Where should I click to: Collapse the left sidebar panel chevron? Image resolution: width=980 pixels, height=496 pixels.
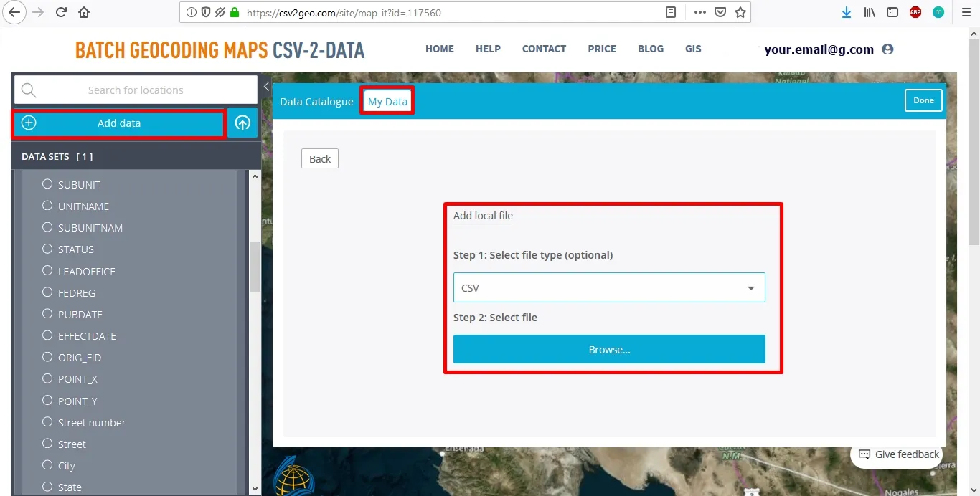click(266, 87)
